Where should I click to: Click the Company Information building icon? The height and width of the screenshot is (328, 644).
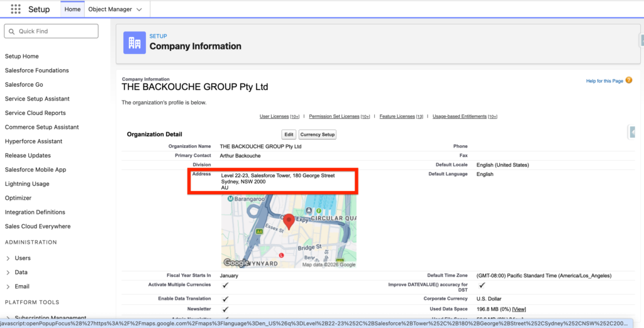[134, 42]
